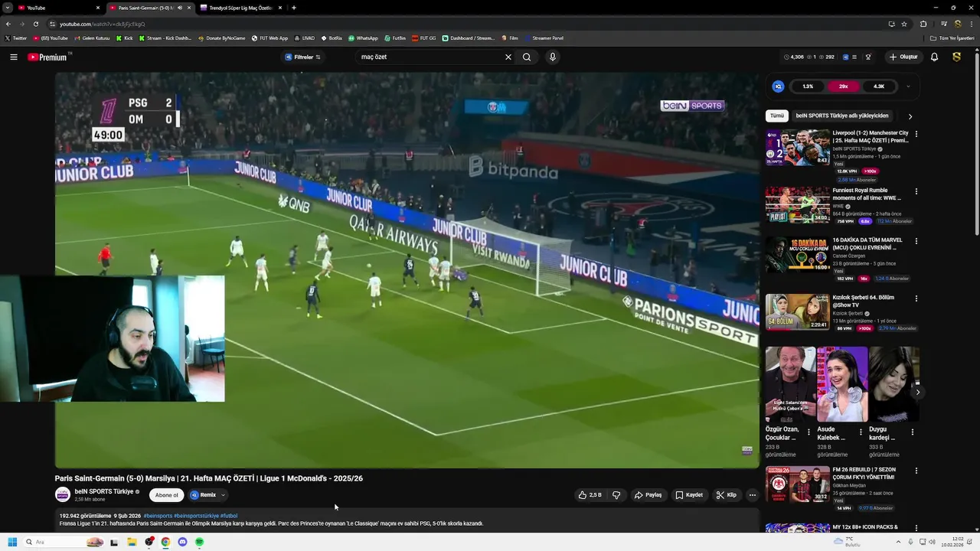Image resolution: width=980 pixels, height=551 pixels.
Task: Open the Streamer Panel bookmark
Action: pyautogui.click(x=544, y=37)
